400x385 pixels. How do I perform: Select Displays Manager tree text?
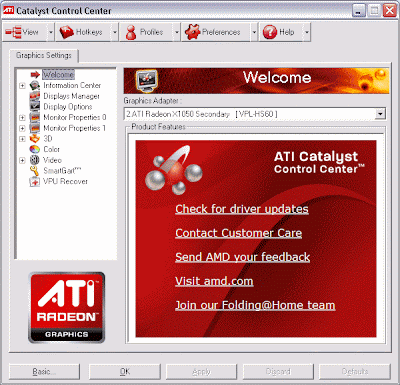[71, 96]
